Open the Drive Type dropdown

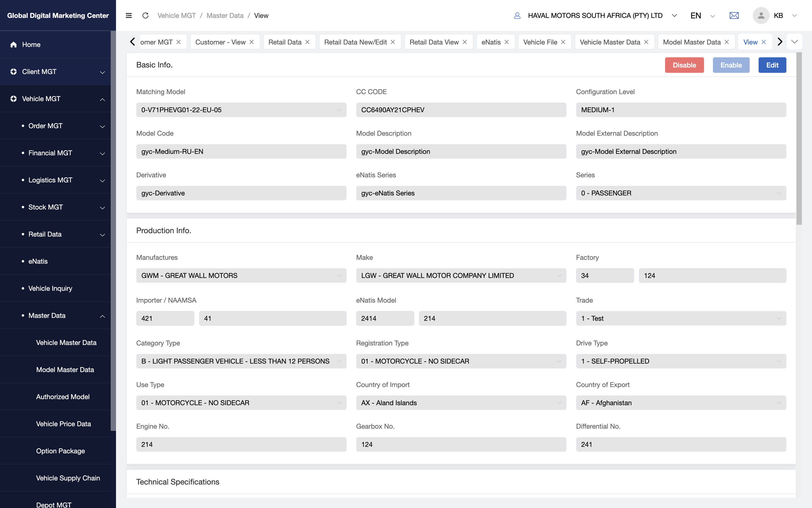click(681, 361)
